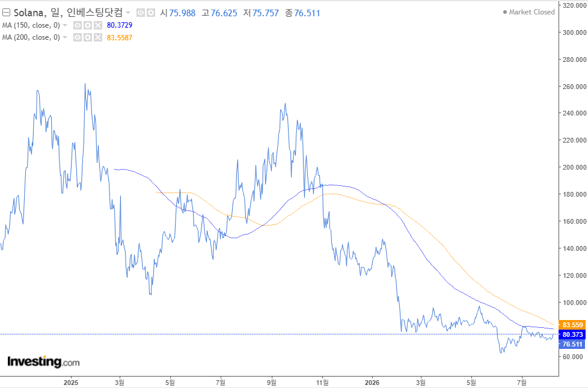Click the 11월 time axis label
Image resolution: width=588 pixels, height=388 pixels.
point(322,383)
